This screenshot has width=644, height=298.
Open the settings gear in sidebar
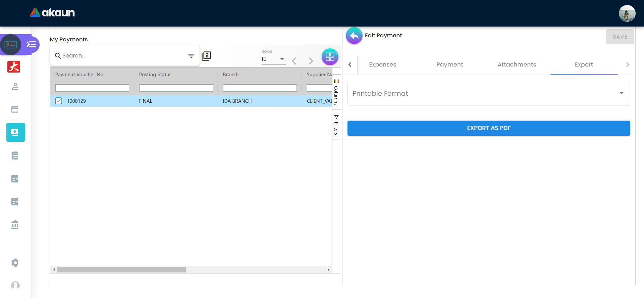pyautogui.click(x=15, y=262)
